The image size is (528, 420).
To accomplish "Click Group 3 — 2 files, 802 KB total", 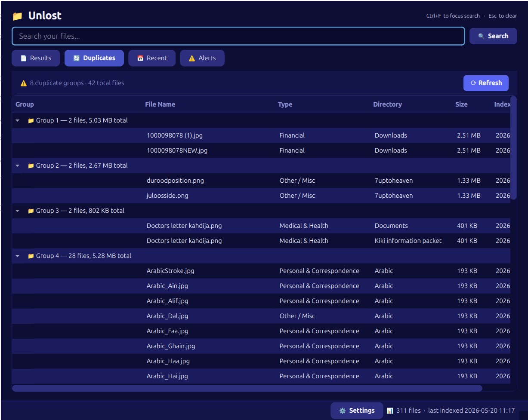I will 80,211.
